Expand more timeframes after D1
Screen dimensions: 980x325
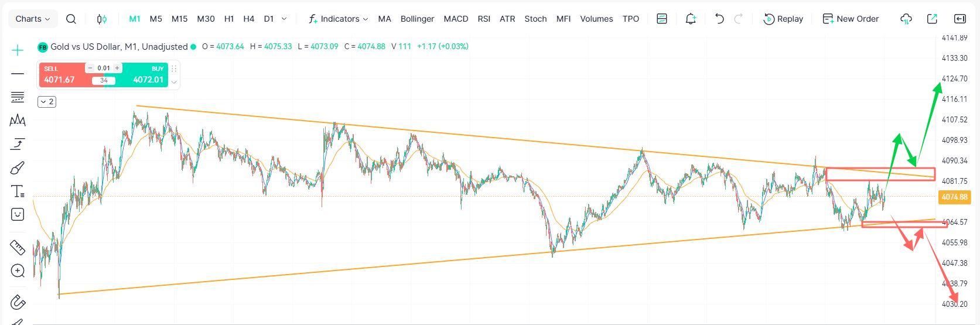[x=284, y=19]
